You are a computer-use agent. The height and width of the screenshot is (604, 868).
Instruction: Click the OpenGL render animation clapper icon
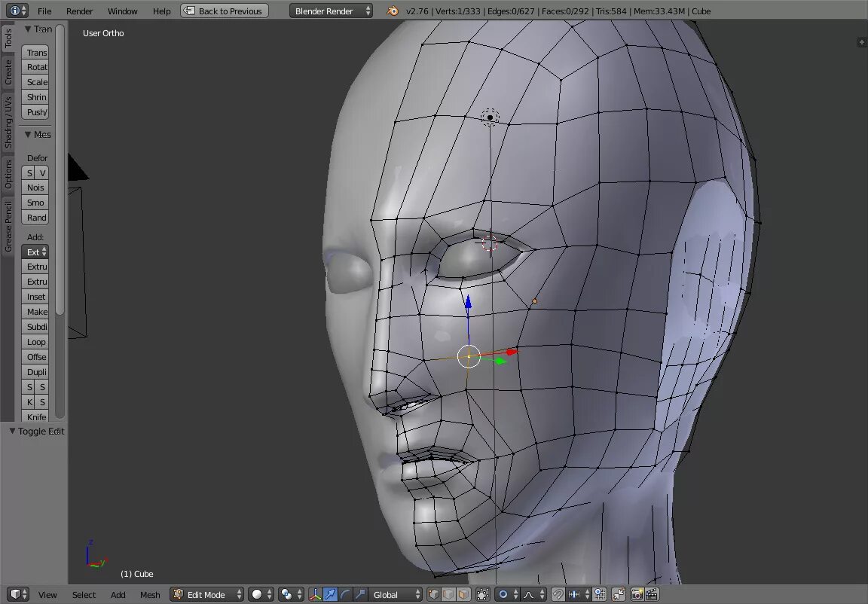pyautogui.click(x=652, y=595)
